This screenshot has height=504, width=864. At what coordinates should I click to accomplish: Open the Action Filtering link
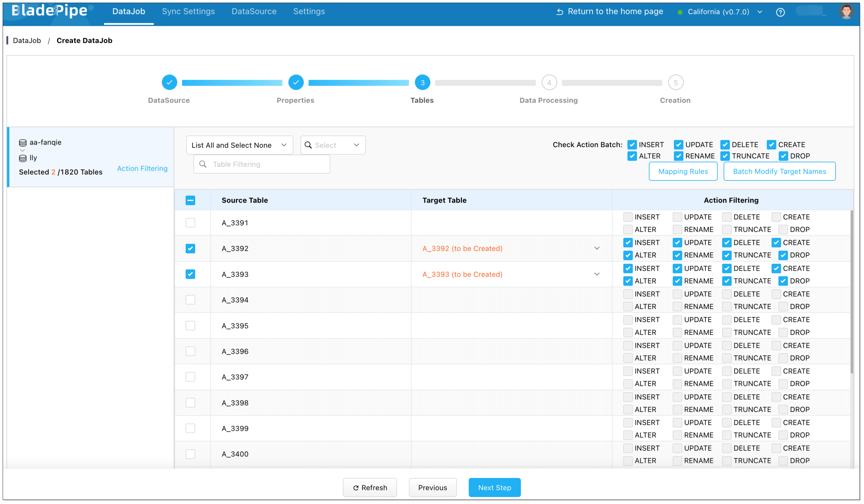point(142,168)
